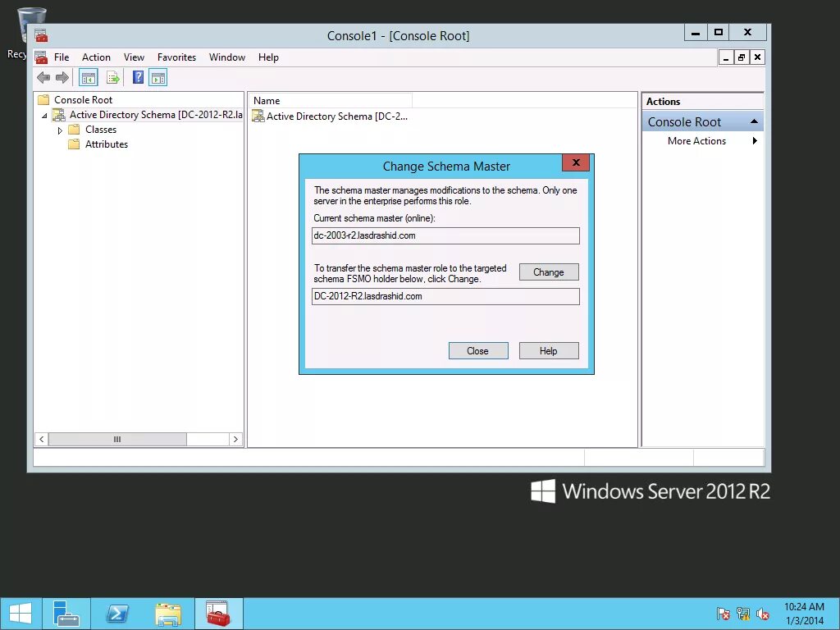The width and height of the screenshot is (840, 630).
Task: Restore the inner console child window
Action: coord(742,57)
